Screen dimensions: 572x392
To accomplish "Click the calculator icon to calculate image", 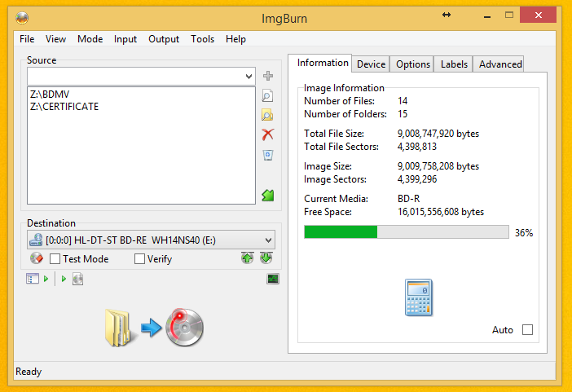I will click(419, 297).
